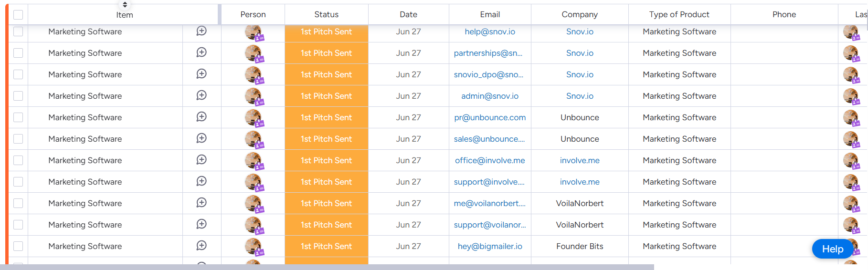Open Status dropdown in snovio_dpo@sno... row
The width and height of the screenshot is (868, 270).
(326, 74)
